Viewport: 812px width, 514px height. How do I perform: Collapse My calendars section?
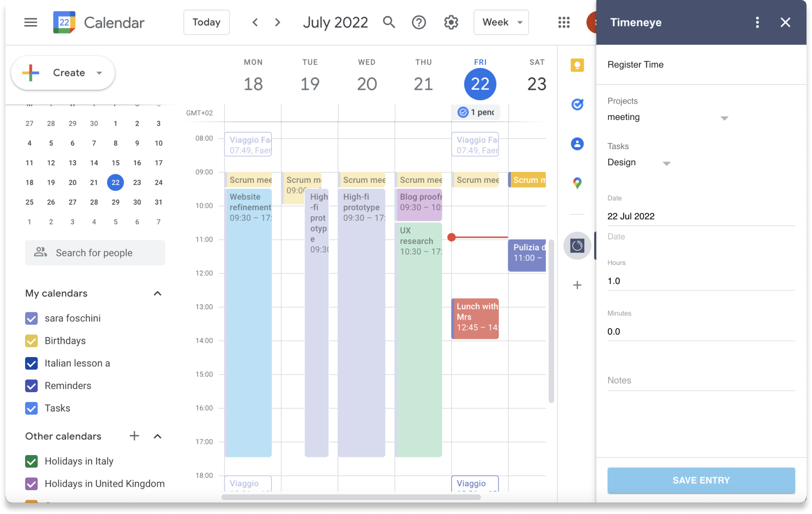pos(158,293)
